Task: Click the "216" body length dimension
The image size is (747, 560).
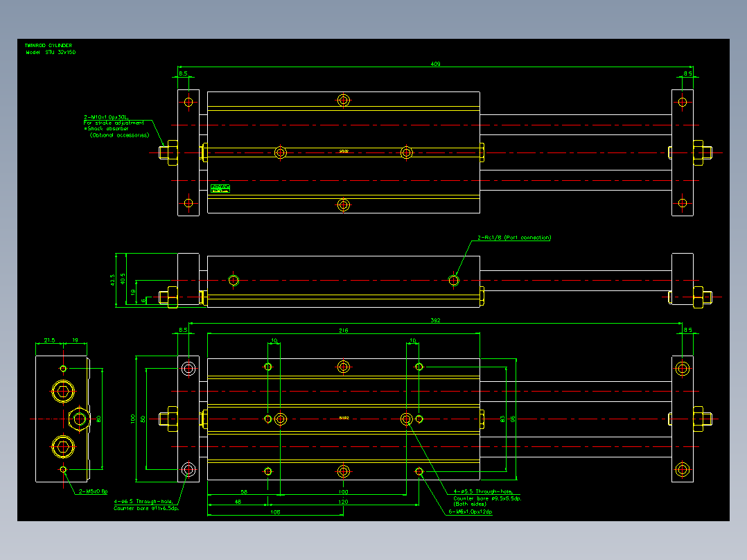Action: click(x=344, y=331)
